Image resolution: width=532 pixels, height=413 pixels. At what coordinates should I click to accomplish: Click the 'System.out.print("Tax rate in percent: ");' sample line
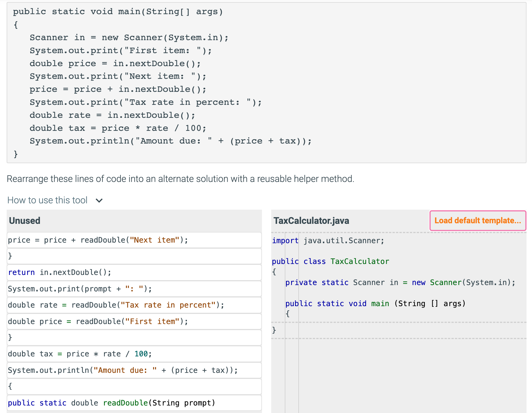tap(146, 102)
